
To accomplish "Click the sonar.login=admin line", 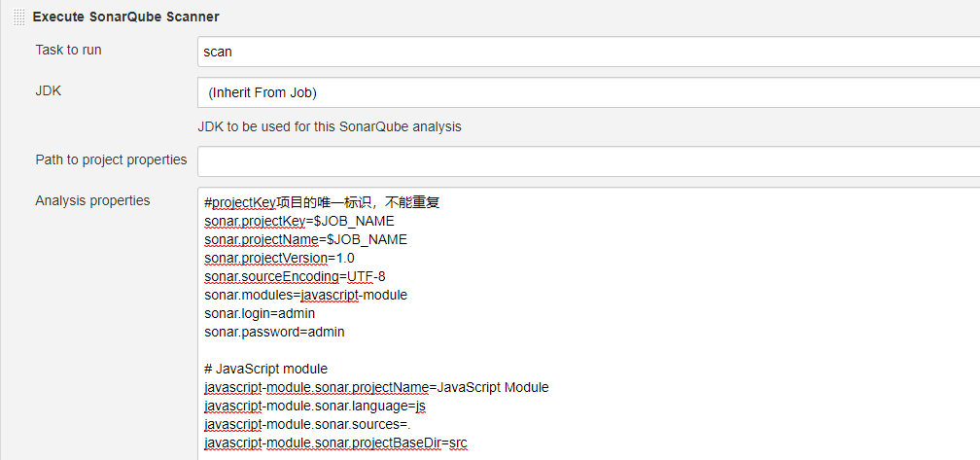I will pos(260,313).
